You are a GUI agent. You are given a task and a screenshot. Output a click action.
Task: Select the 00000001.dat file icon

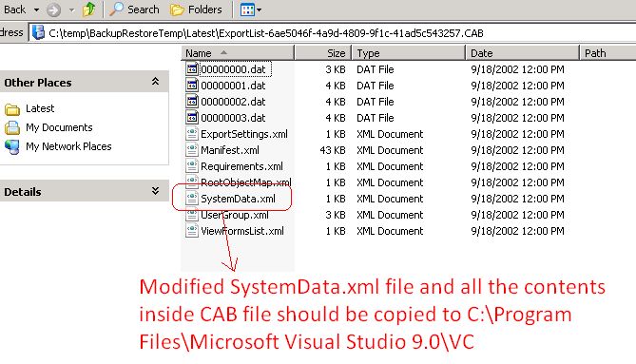tap(192, 86)
